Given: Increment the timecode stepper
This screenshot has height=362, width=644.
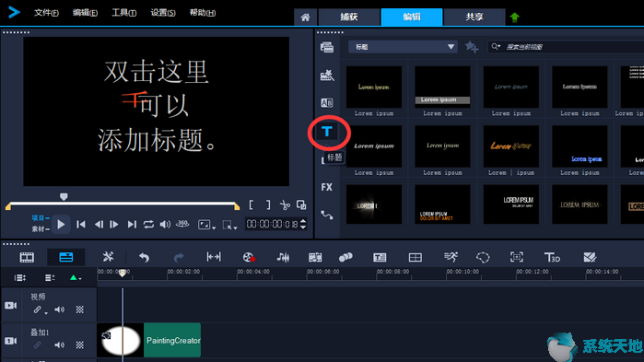Looking at the screenshot, I should pyautogui.click(x=303, y=221).
